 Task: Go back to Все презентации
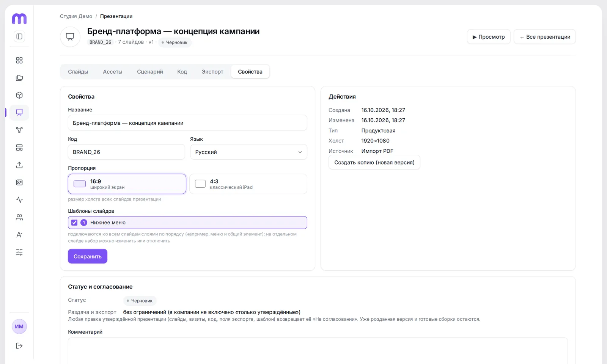click(x=545, y=37)
